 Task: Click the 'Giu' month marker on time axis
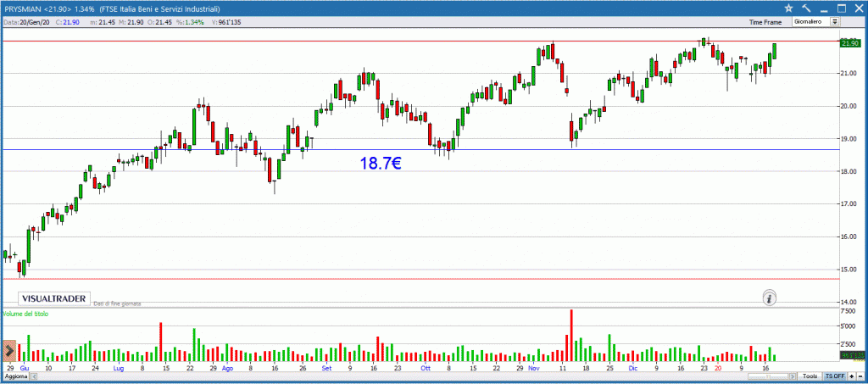click(25, 367)
